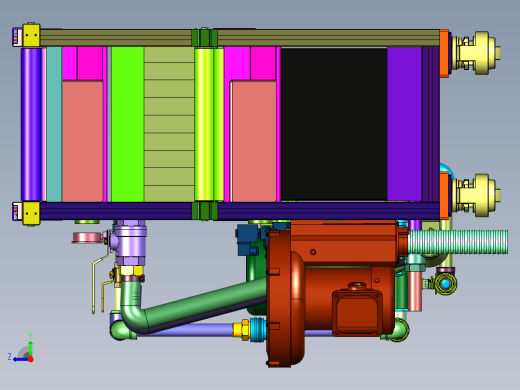
Task: Select the olive top frame rail
Action: 240,38
